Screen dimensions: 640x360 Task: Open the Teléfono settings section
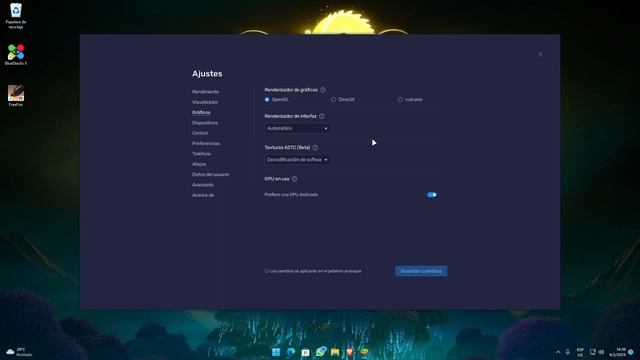(202, 154)
